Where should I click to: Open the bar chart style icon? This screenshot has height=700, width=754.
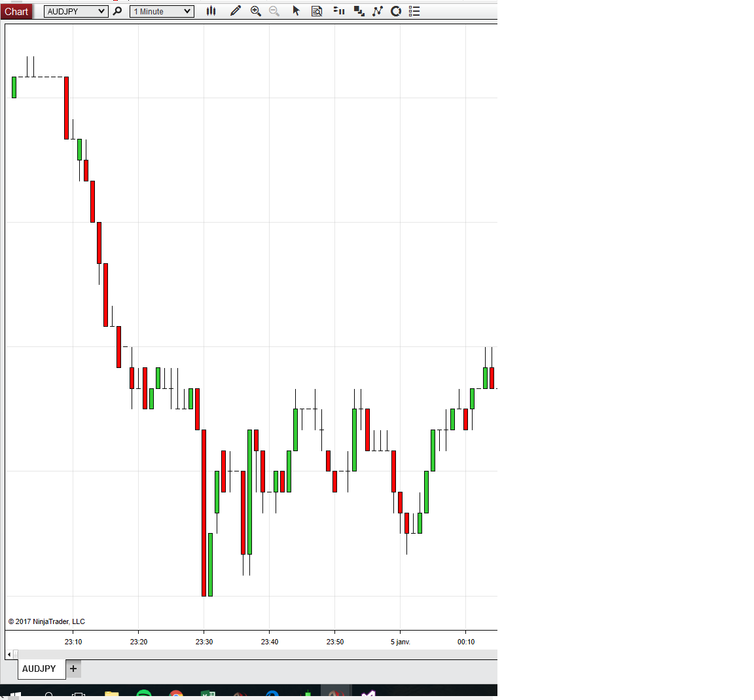(211, 11)
